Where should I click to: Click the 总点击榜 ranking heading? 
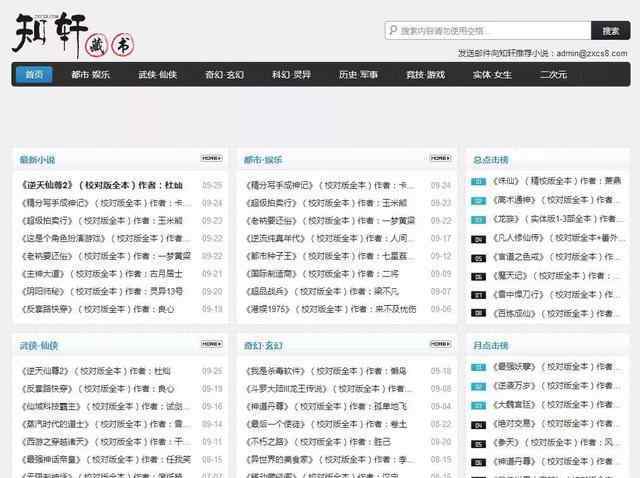(491, 160)
